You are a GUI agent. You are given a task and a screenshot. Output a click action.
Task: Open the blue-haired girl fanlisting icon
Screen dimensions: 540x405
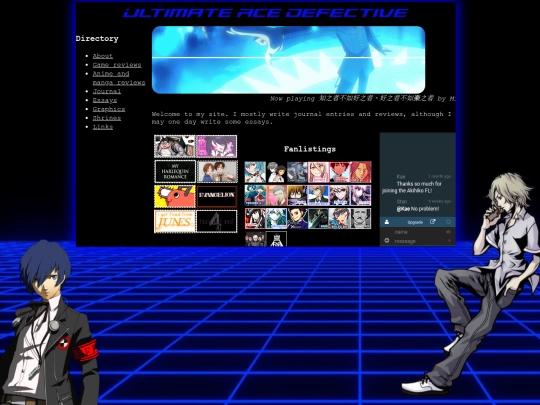tap(255, 172)
